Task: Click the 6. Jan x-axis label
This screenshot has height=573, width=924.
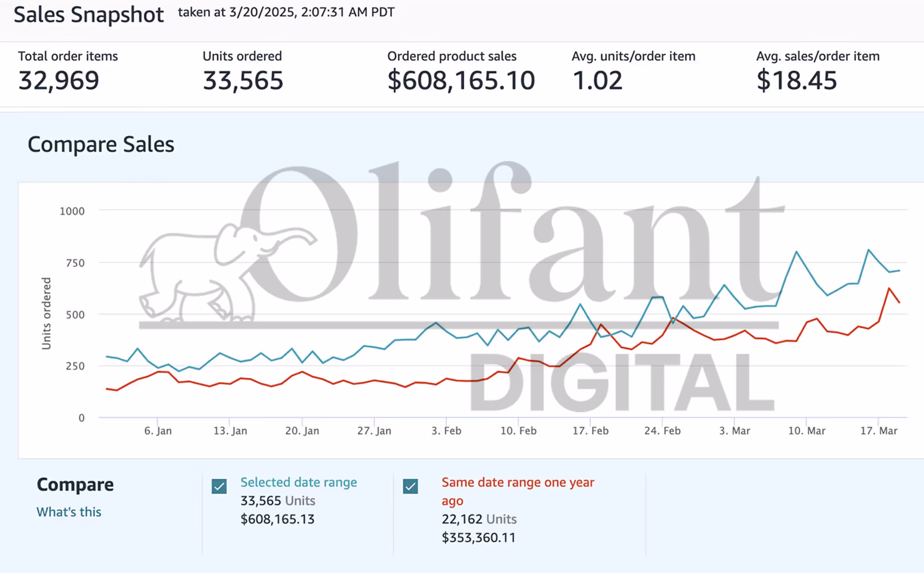Action: click(x=158, y=431)
